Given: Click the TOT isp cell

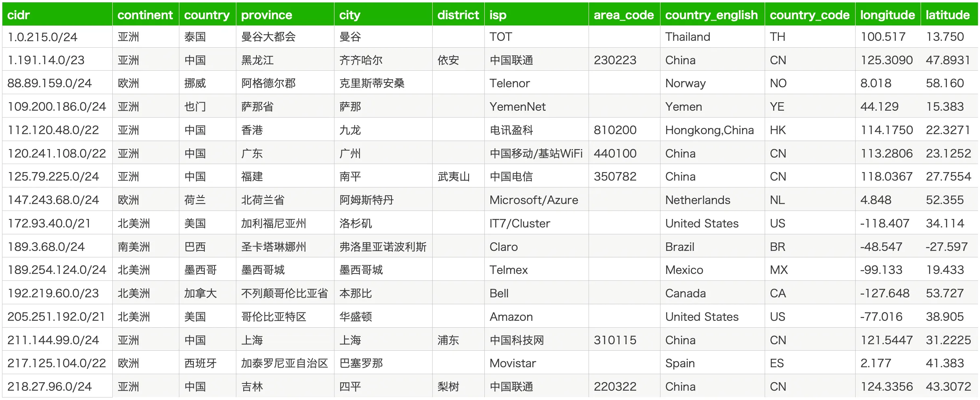Looking at the screenshot, I should tap(536, 37).
